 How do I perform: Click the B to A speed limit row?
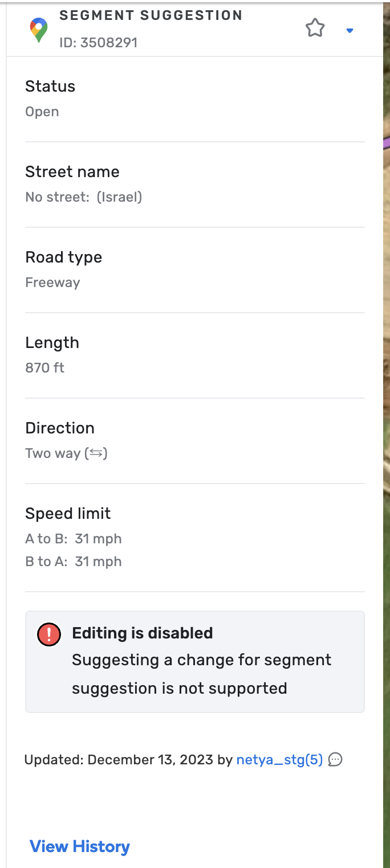(74, 562)
